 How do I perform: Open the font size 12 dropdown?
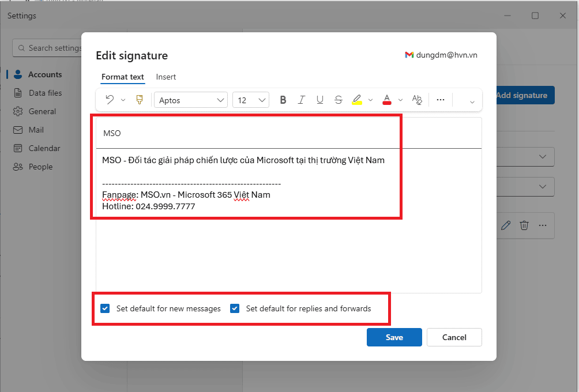(251, 100)
